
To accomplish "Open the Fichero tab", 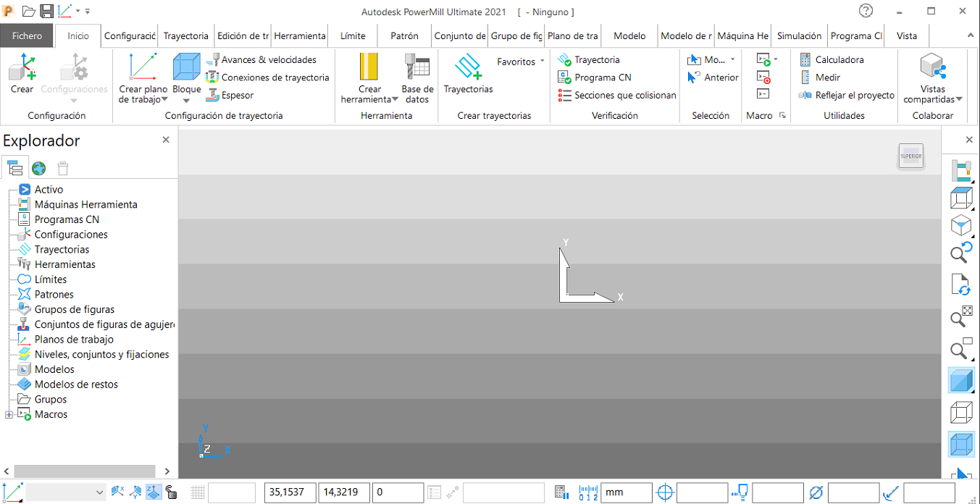I will (x=28, y=35).
